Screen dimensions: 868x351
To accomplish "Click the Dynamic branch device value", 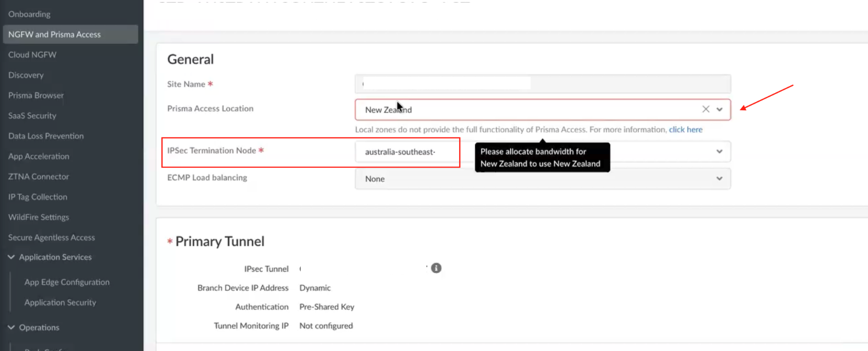I will coord(315,288).
